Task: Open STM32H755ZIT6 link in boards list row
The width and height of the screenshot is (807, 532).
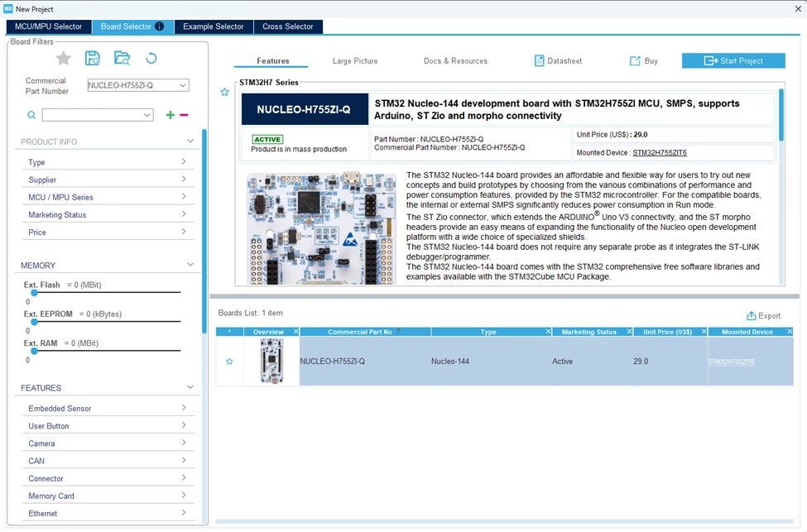Action: click(x=731, y=362)
